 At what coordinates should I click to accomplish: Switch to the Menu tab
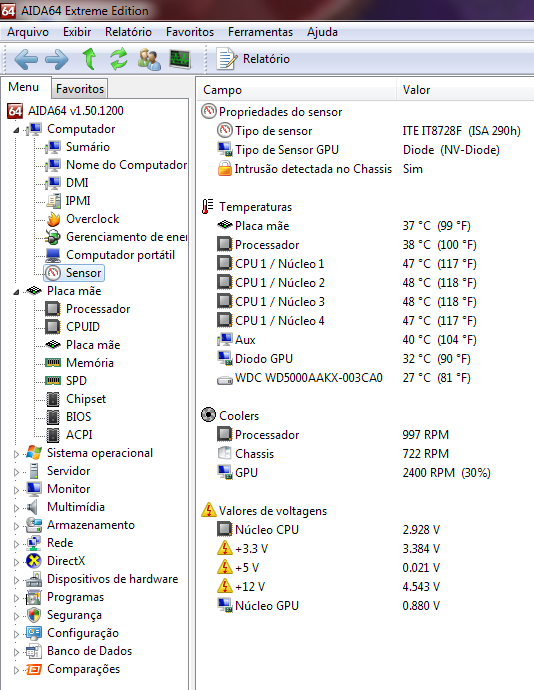(24, 87)
